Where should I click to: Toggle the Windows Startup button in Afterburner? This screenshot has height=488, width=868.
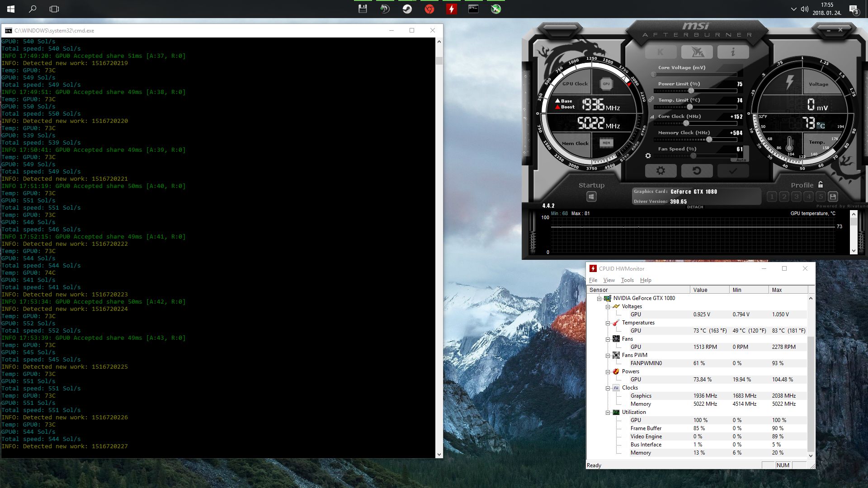(591, 197)
